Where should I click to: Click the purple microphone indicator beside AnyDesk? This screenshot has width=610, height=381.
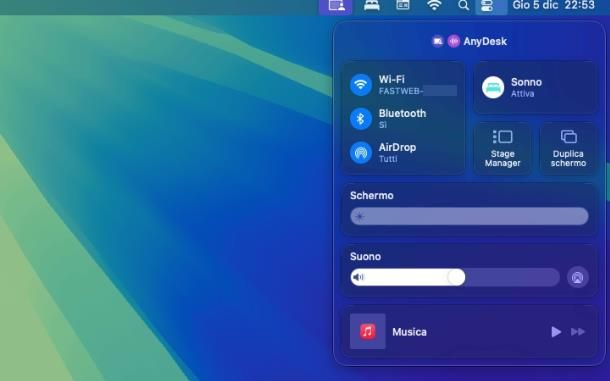[454, 41]
